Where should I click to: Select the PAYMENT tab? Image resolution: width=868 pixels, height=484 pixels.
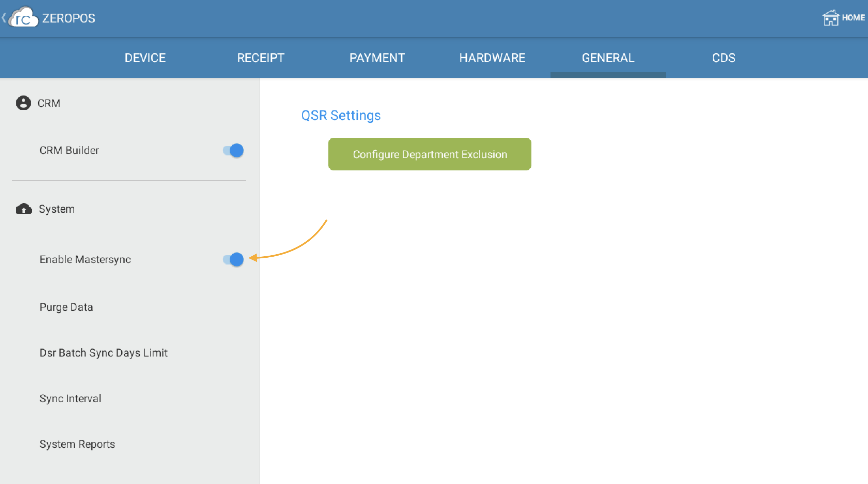point(377,58)
